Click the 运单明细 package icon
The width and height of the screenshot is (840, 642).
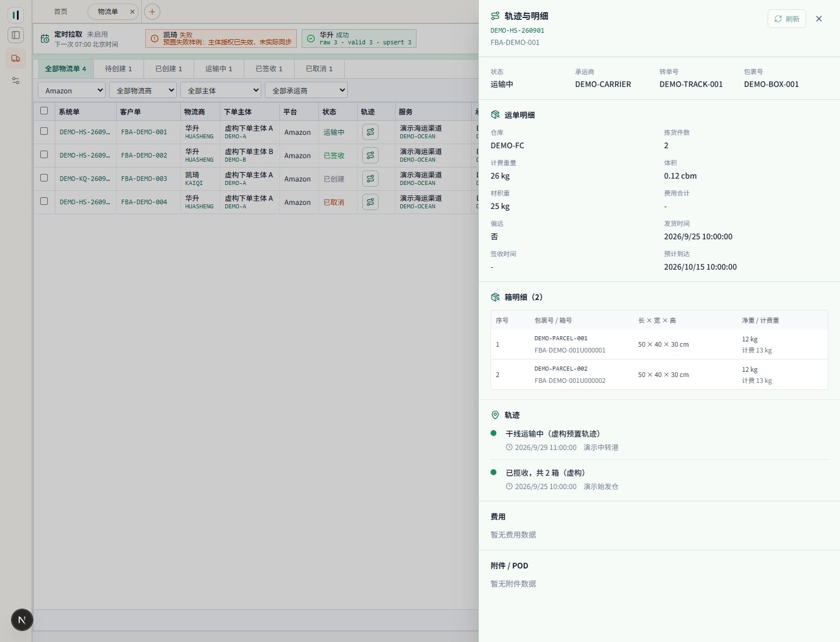tap(495, 115)
